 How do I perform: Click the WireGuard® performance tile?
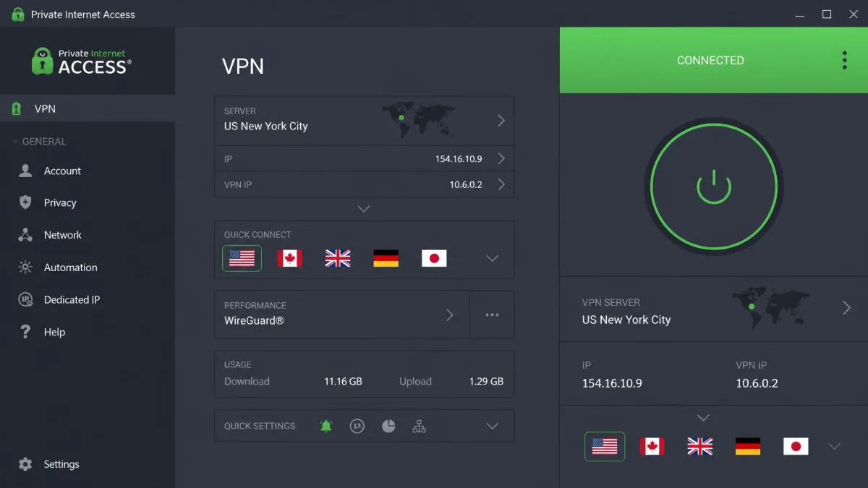(x=342, y=314)
